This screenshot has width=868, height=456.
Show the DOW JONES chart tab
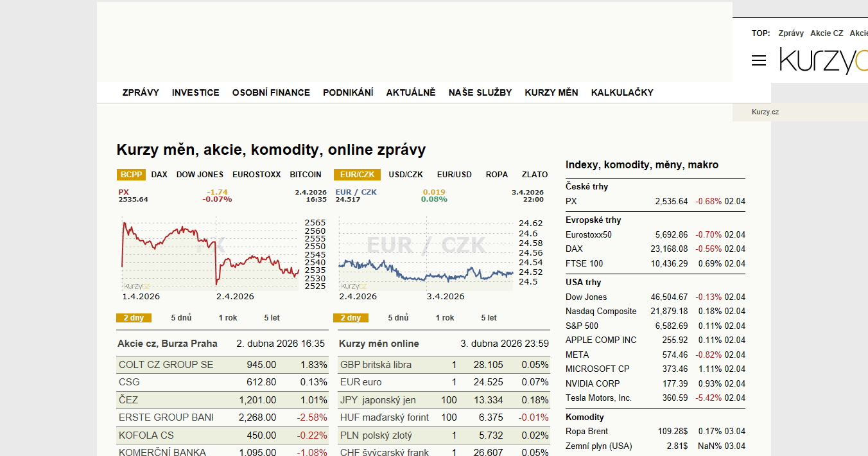pos(200,175)
